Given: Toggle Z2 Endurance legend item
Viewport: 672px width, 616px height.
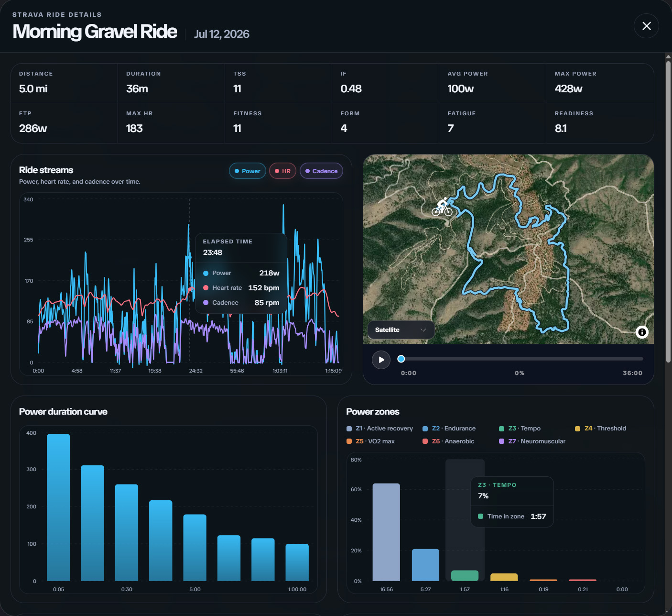Looking at the screenshot, I should (449, 429).
